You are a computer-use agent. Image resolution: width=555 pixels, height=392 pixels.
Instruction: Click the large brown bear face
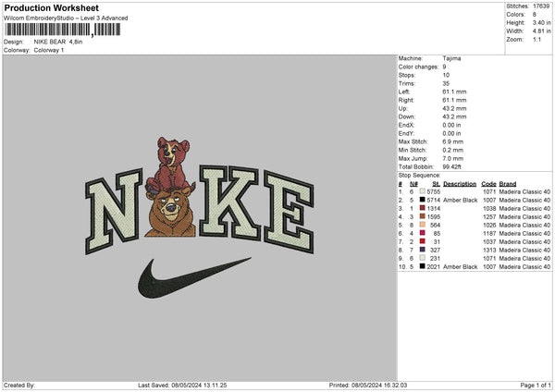(x=170, y=213)
